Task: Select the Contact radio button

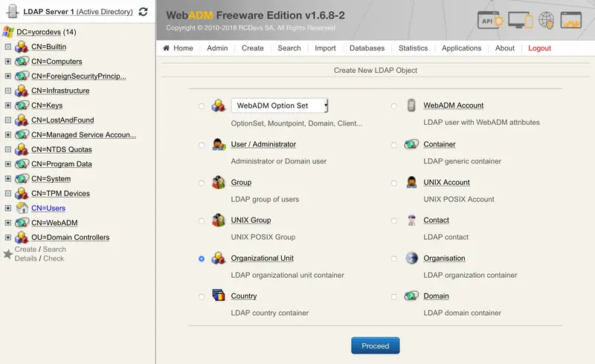Action: (394, 221)
